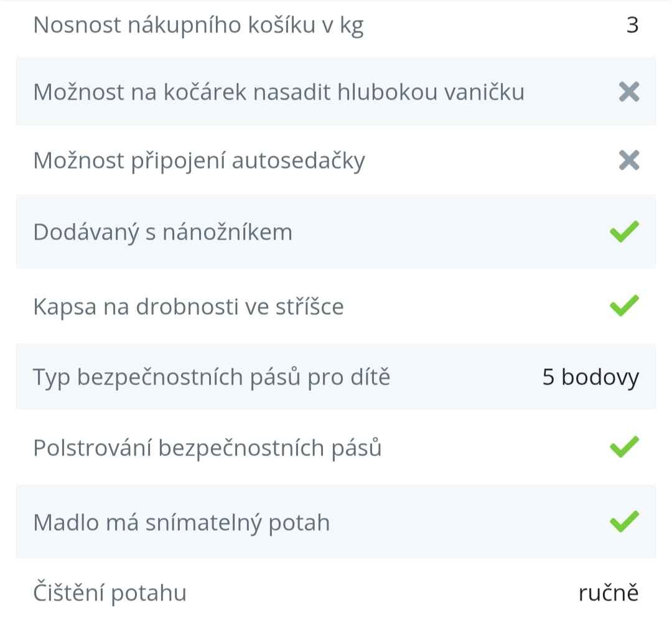672x629 pixels.
Task: Click green checkmark for Polstrování bezpečnostních pásů
Action: pos(624,447)
